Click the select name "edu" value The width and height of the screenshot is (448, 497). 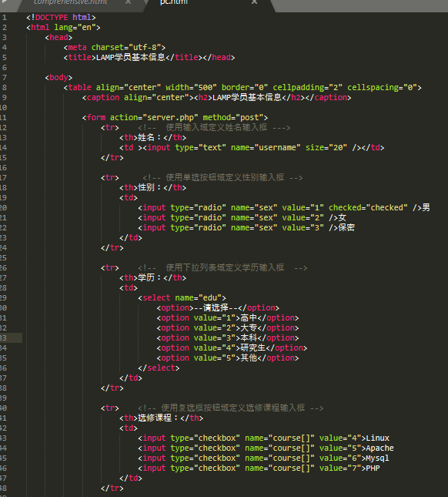coord(210,298)
